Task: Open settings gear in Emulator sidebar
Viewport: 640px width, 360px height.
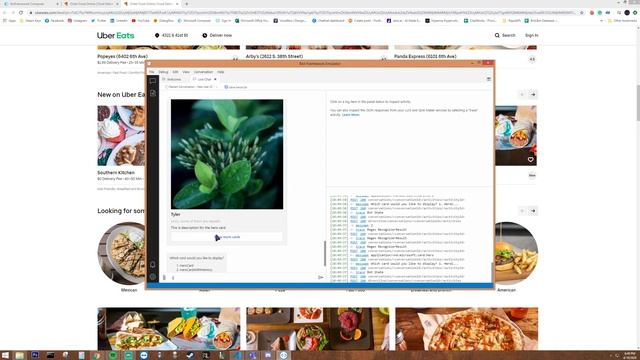Action: click(153, 276)
